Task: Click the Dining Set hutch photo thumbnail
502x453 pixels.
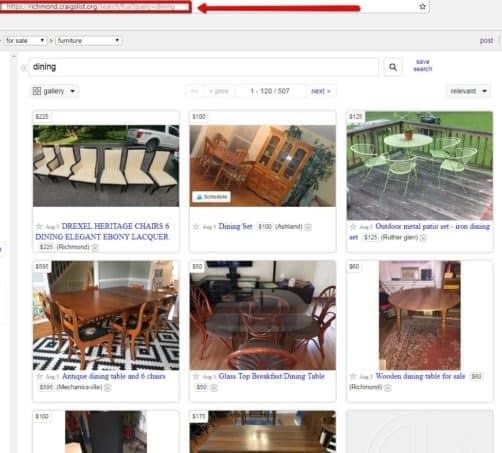Action: click(x=263, y=166)
